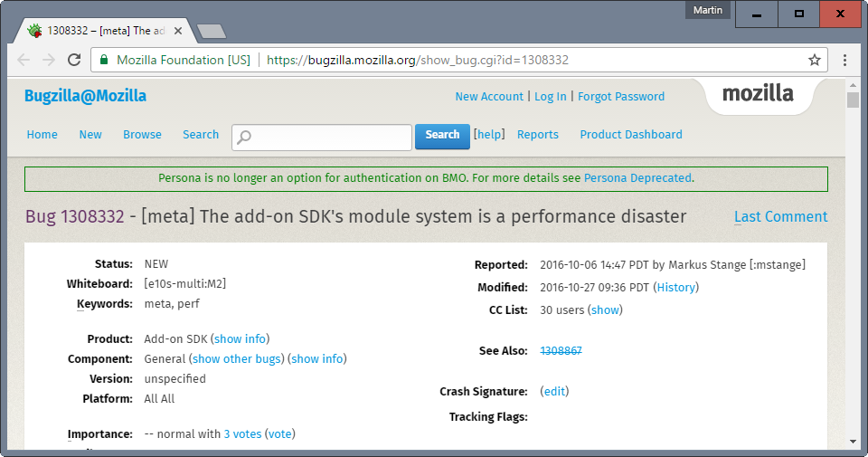Click New Account link

coord(489,97)
